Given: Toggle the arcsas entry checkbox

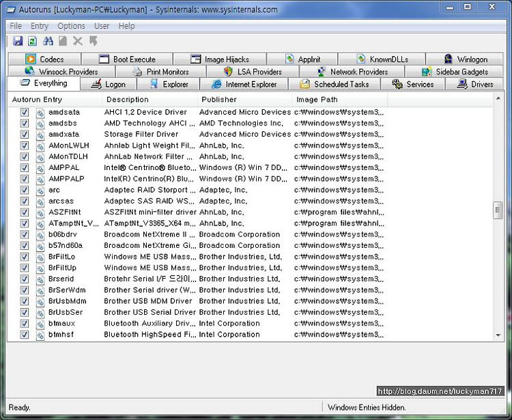Looking at the screenshot, I should click(24, 201).
